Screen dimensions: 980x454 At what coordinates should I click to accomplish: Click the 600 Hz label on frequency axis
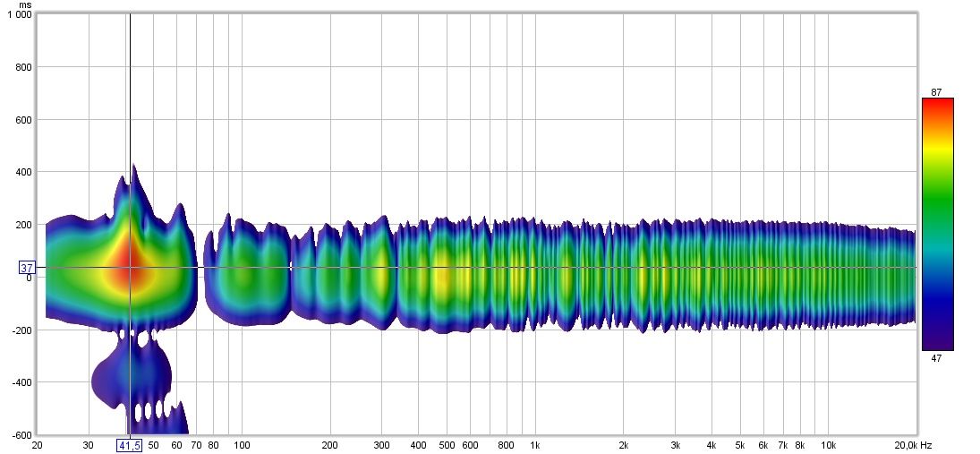[x=470, y=445]
